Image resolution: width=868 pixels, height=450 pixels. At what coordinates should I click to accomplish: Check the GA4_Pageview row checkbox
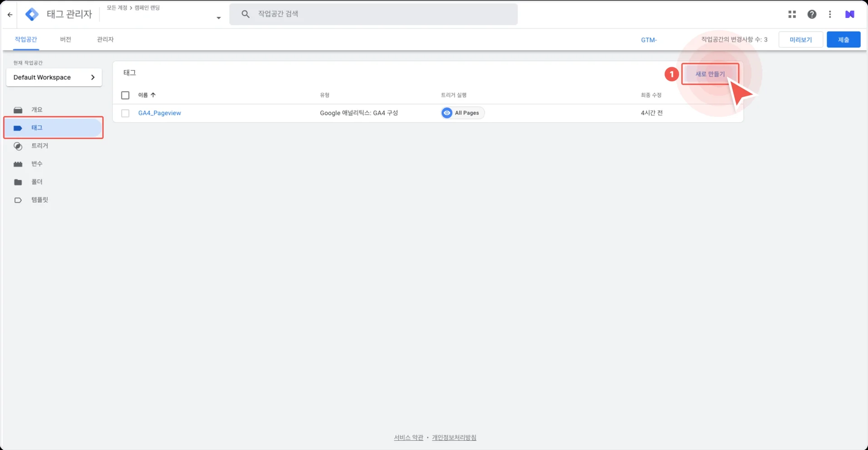click(x=125, y=113)
